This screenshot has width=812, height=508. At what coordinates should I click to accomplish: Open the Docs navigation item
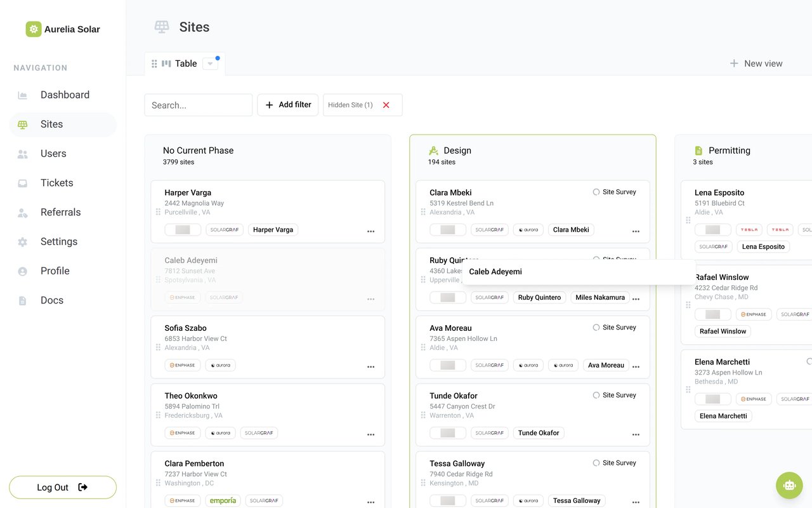tap(63, 300)
